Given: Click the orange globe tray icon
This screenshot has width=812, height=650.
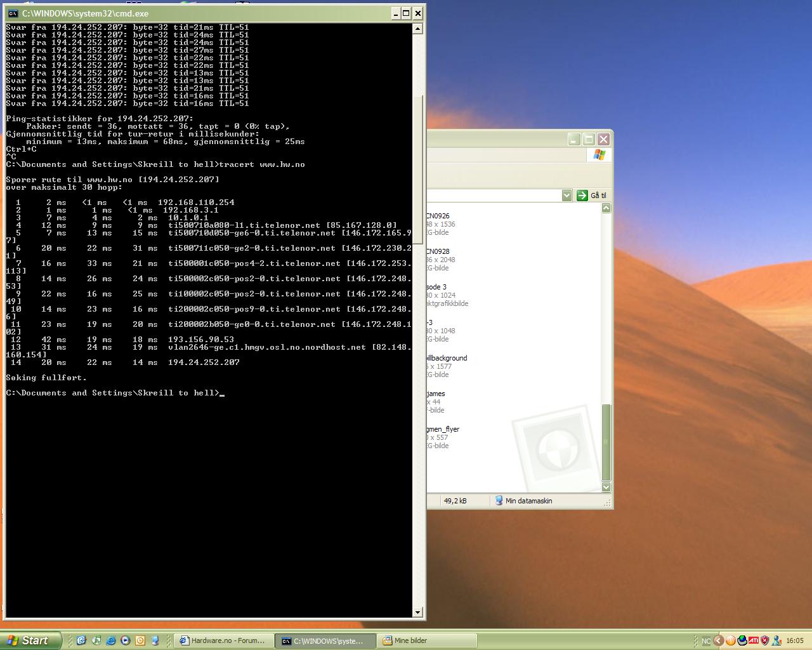Looking at the screenshot, I should pos(730,641).
